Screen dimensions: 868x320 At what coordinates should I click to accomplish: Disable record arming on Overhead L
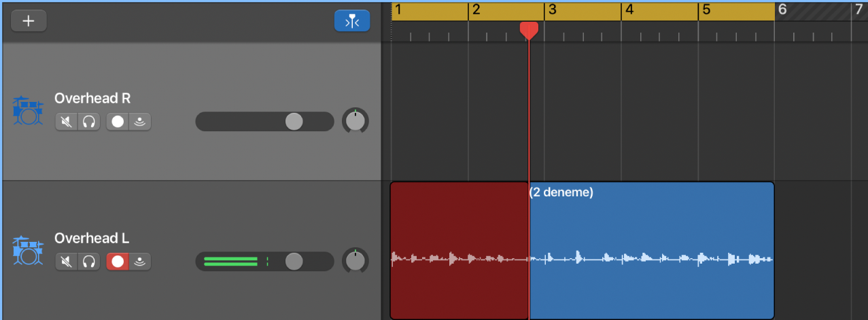[x=118, y=261]
